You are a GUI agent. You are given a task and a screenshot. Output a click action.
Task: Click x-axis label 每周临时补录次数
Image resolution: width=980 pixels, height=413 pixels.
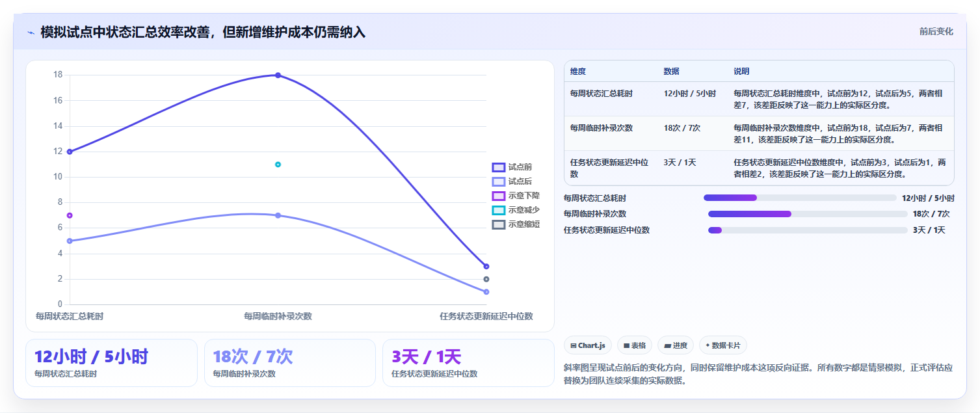coord(278,316)
